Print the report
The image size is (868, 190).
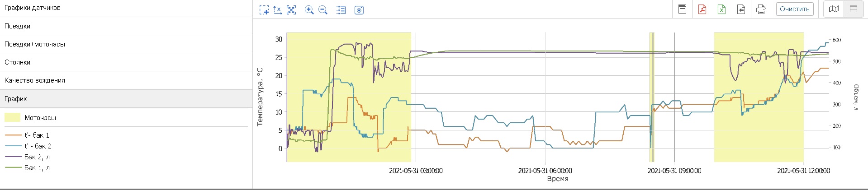click(761, 9)
